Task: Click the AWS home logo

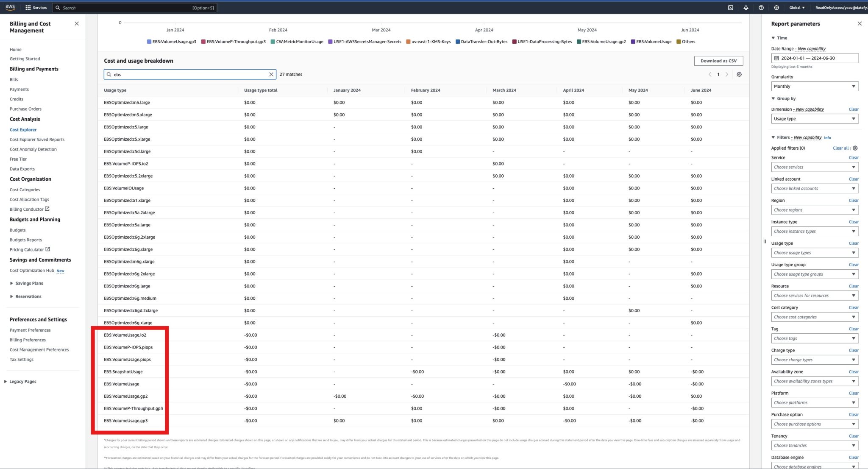Action: point(10,7)
